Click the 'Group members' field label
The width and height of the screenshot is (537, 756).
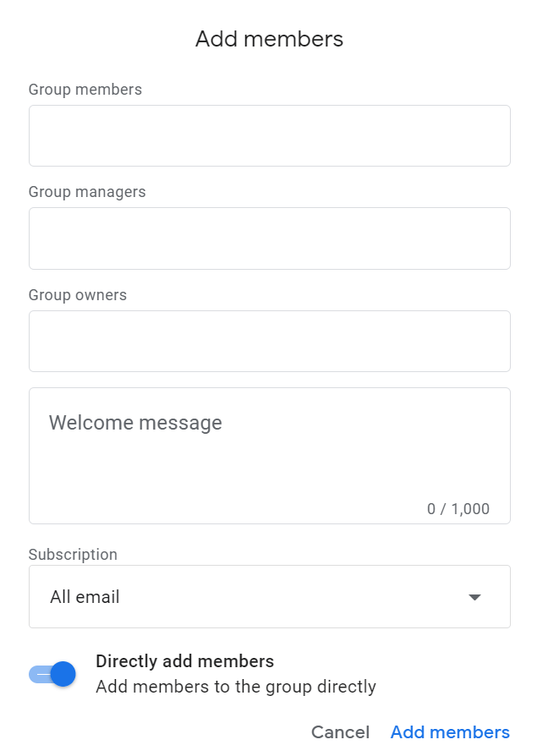85,90
